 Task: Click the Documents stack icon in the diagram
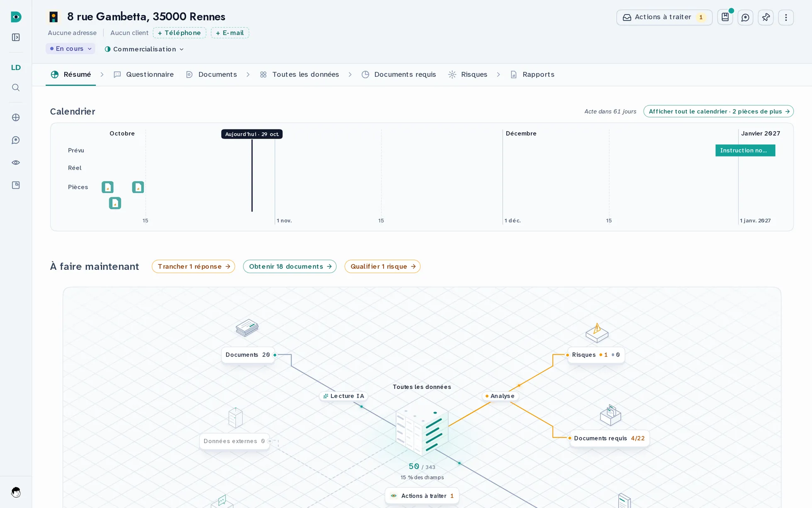(247, 327)
